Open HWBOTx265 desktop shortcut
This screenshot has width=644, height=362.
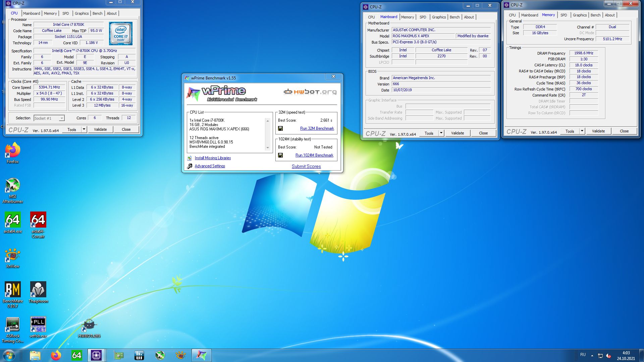tap(89, 328)
